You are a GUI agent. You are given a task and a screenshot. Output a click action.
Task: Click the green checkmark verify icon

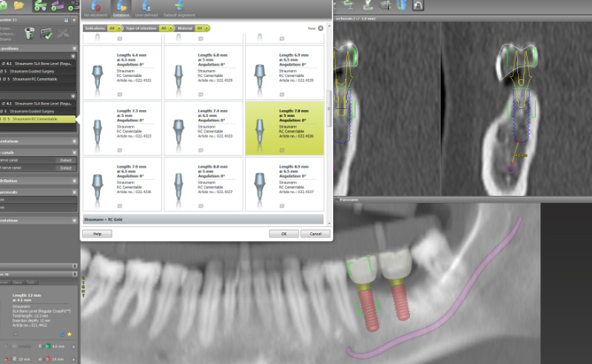tap(47, 33)
